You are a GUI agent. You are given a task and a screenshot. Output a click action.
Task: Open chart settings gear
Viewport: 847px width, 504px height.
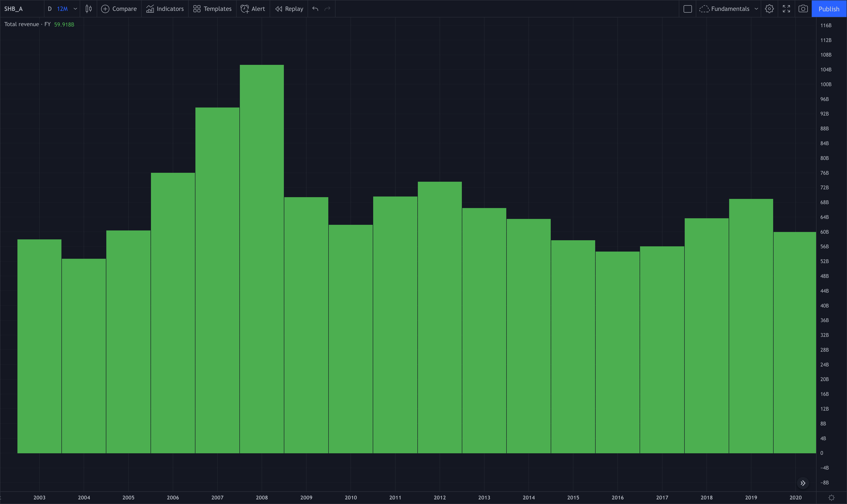(769, 9)
